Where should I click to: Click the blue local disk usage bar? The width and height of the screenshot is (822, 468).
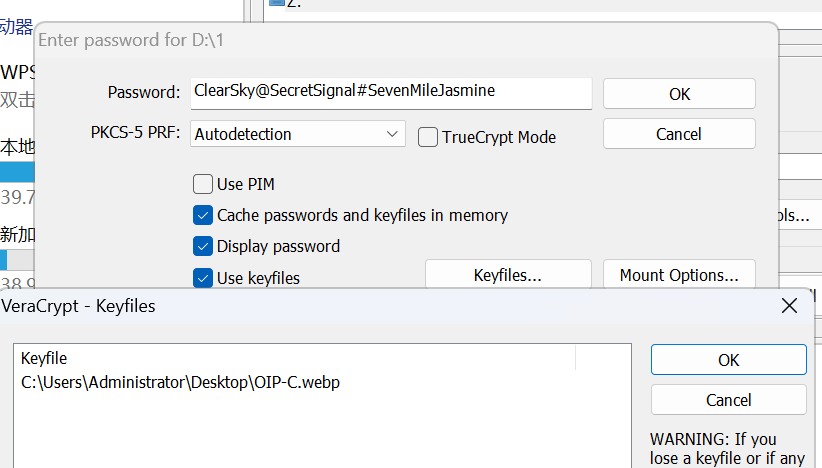[17, 172]
